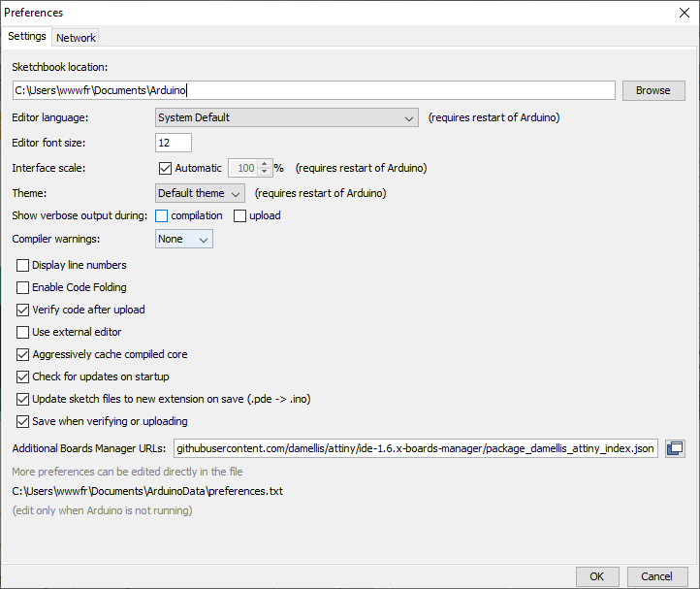Open the Theme dropdown
Viewport: 700px width, 589px height.
click(200, 193)
